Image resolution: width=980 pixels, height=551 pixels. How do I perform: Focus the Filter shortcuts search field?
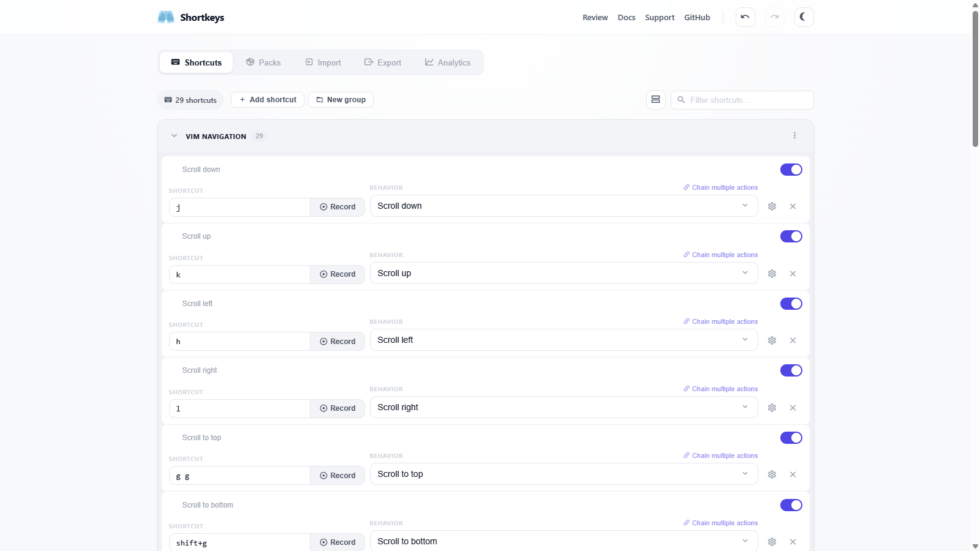point(747,100)
